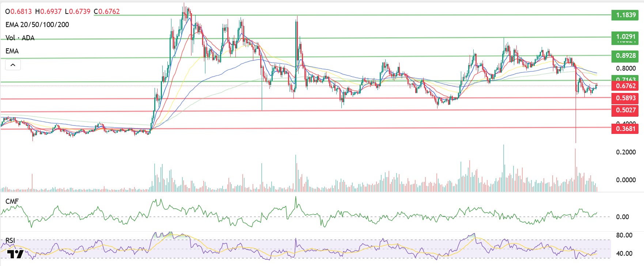Select the green 0.8928 resistance tag
The width and height of the screenshot is (644, 266).
[x=625, y=56]
